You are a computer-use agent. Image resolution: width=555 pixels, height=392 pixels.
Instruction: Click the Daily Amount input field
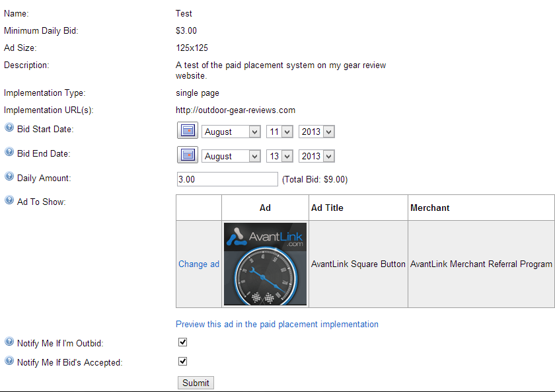(x=227, y=179)
